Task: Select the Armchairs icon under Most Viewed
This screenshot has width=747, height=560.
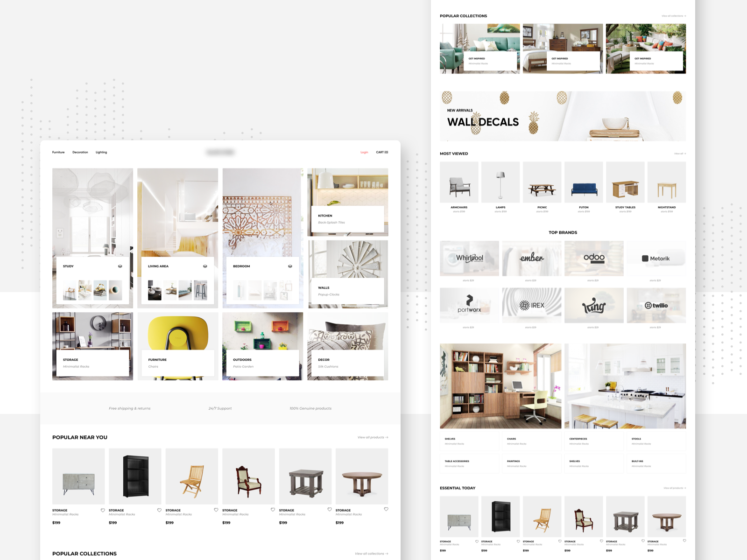Action: 459,182
